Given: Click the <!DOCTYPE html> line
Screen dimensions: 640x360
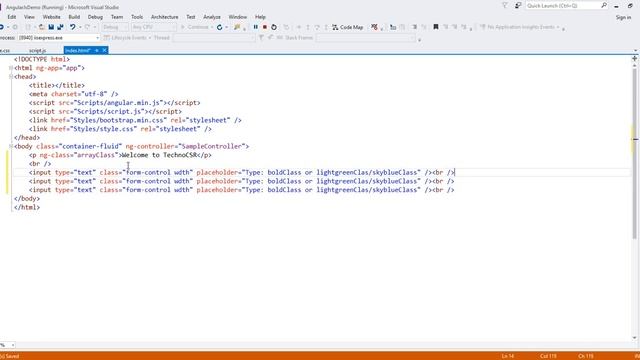Looking at the screenshot, I should point(42,59).
